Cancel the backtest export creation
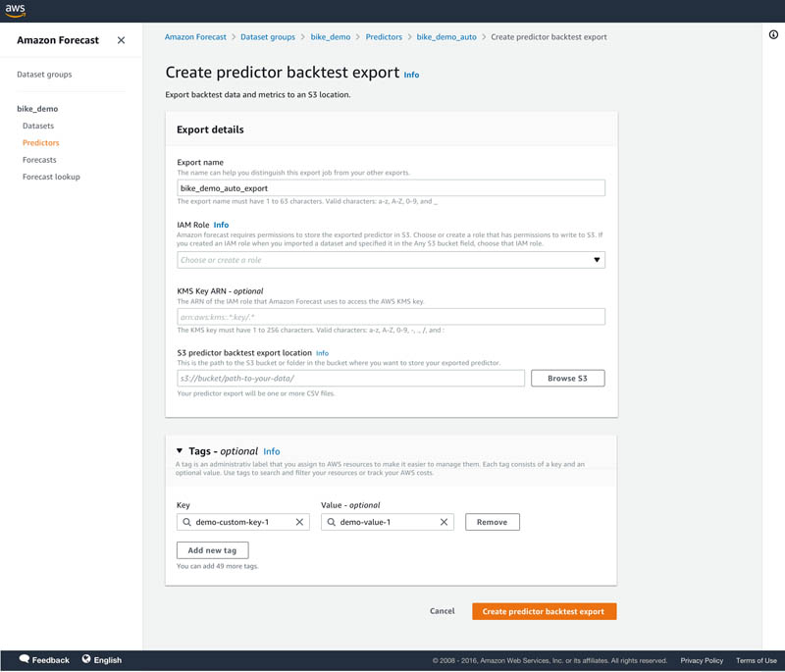The width and height of the screenshot is (785, 672). coord(443,611)
